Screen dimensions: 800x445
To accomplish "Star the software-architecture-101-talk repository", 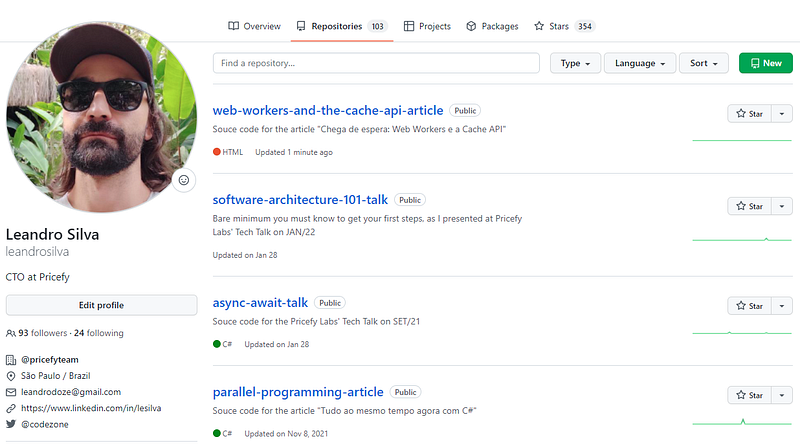I will [749, 206].
